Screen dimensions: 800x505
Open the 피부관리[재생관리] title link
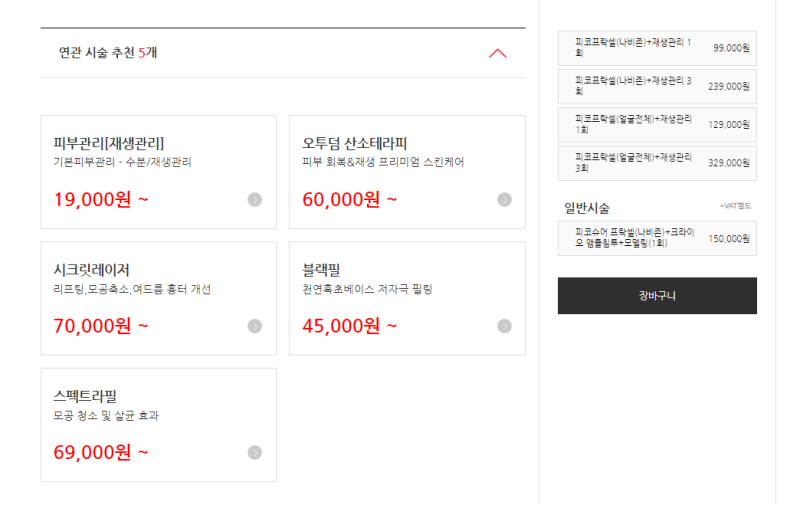(x=109, y=143)
